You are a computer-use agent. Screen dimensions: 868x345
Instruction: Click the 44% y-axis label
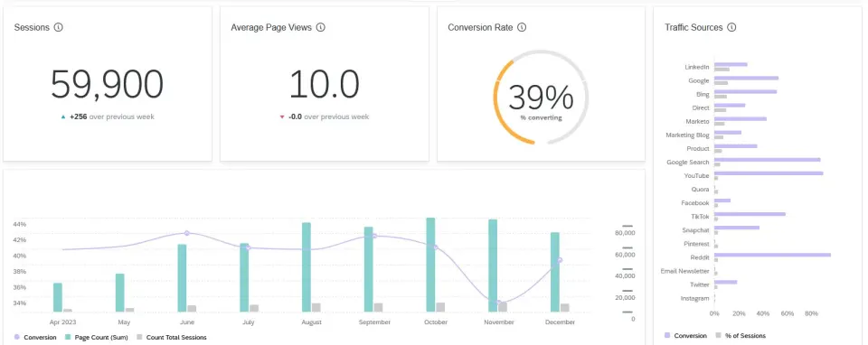coord(19,225)
